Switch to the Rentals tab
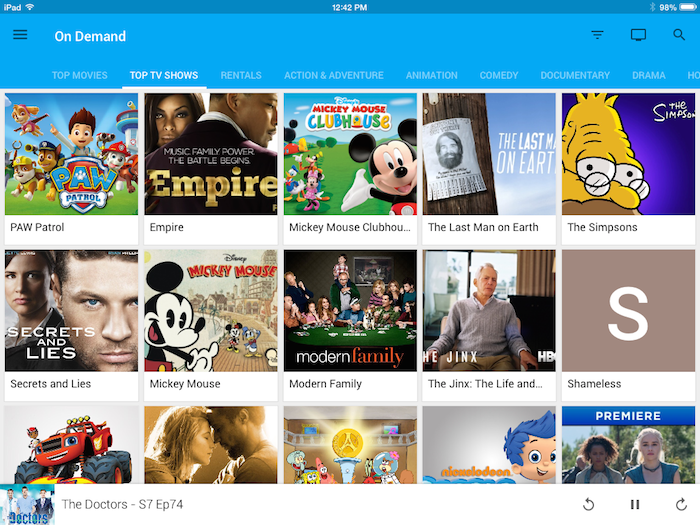 coord(241,75)
